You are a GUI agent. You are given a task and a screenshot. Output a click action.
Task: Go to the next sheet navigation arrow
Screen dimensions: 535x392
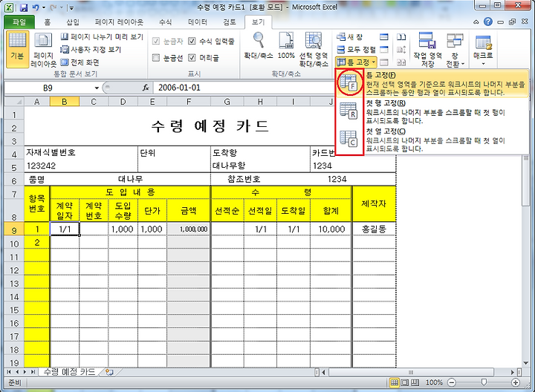(25, 372)
